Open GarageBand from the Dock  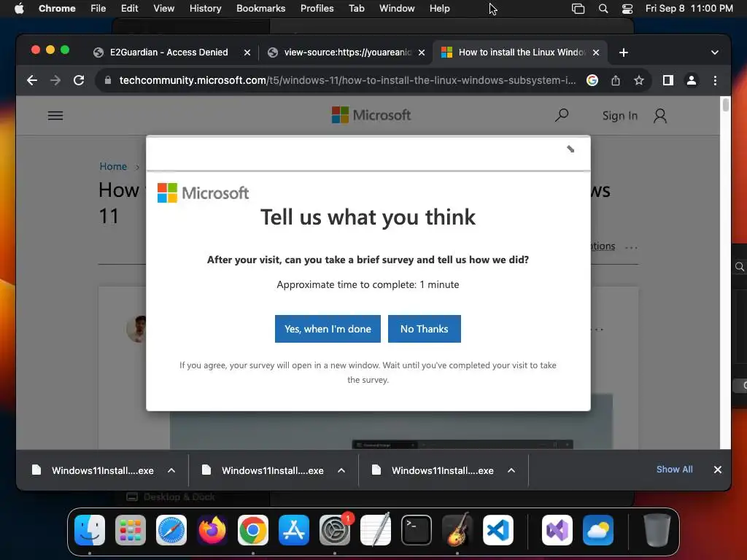pyautogui.click(x=457, y=530)
